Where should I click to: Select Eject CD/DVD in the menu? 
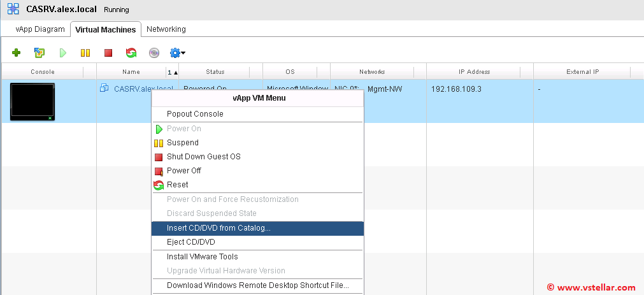190,242
